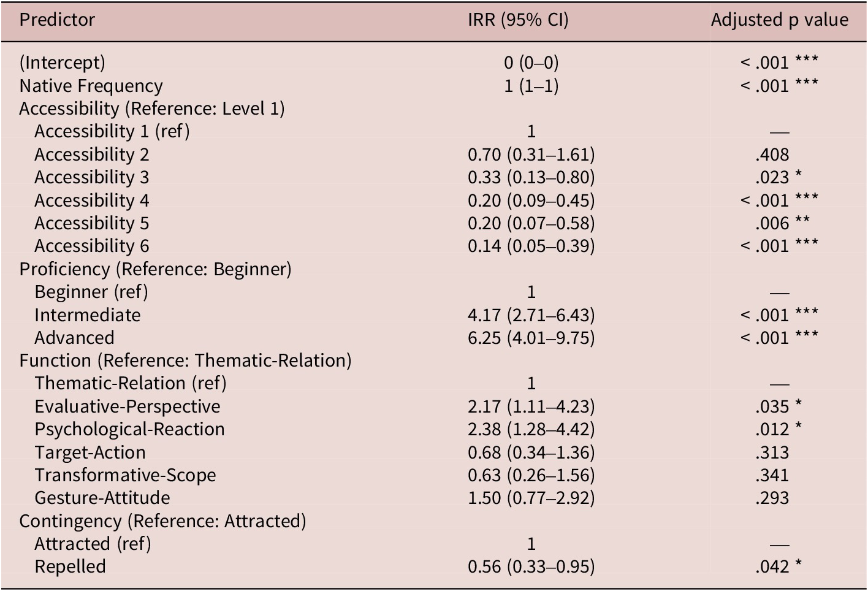Click the Function (Reference: Thematic-Relation) group heading

pyautogui.click(x=185, y=360)
